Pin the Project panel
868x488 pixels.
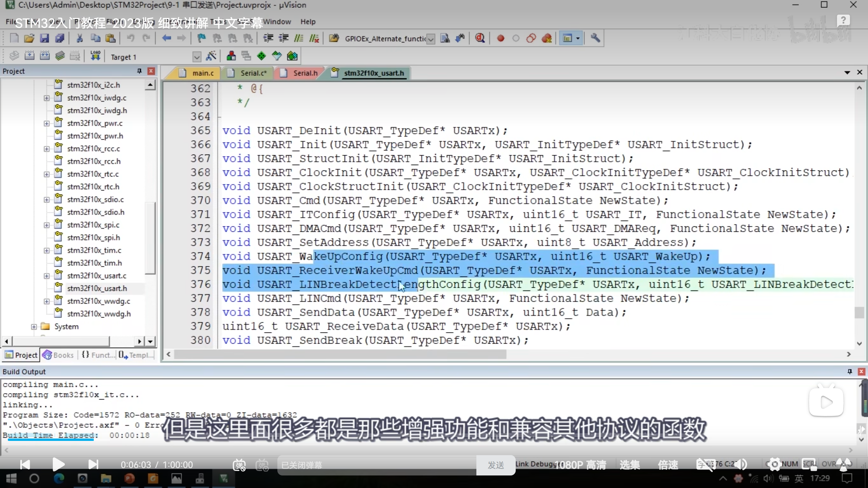tap(139, 71)
